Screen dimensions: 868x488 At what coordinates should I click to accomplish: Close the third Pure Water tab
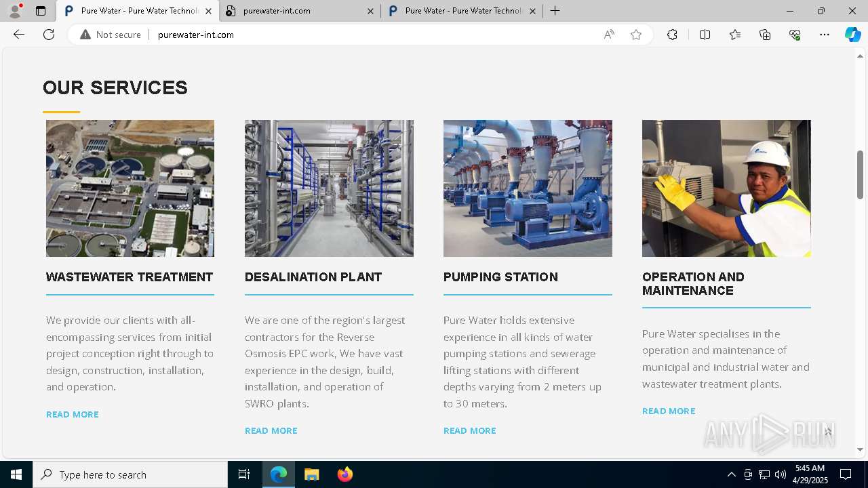pos(532,11)
